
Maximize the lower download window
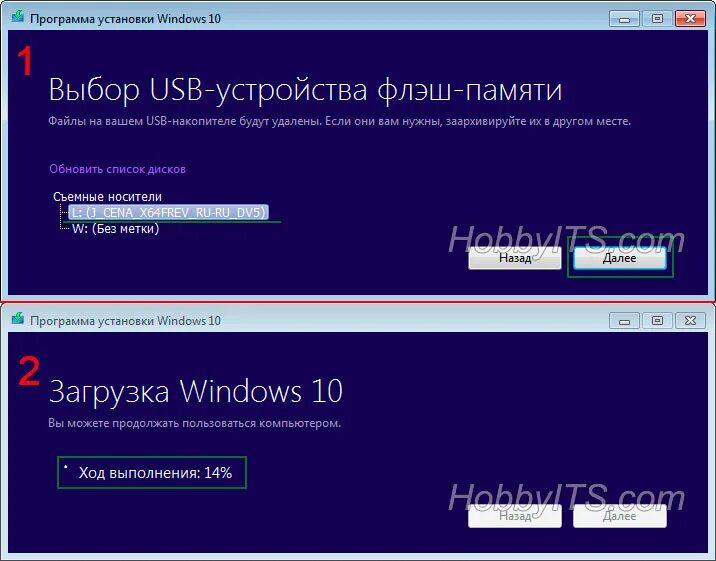(x=657, y=320)
